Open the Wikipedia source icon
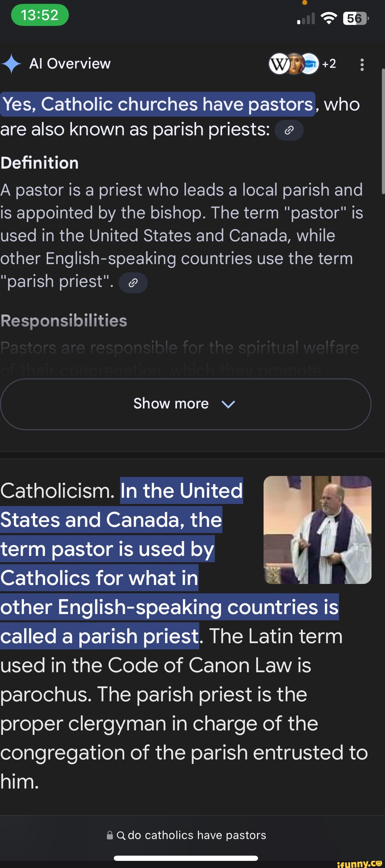The height and width of the screenshot is (868, 385). point(280,64)
